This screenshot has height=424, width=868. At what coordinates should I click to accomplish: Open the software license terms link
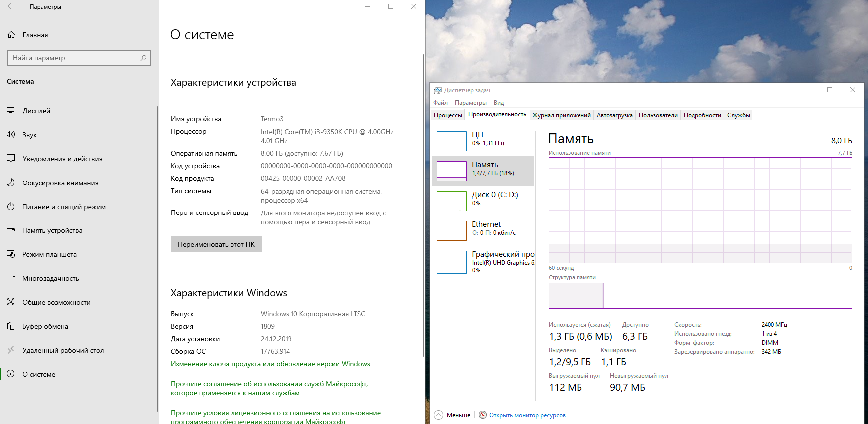click(x=276, y=417)
